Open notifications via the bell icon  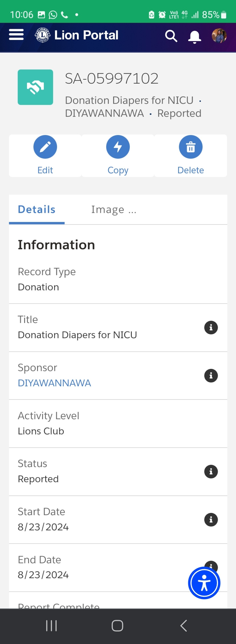coord(195,37)
